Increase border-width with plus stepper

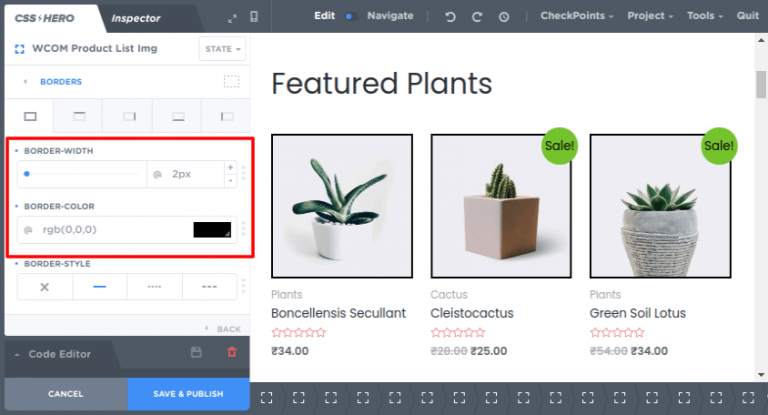coord(230,167)
